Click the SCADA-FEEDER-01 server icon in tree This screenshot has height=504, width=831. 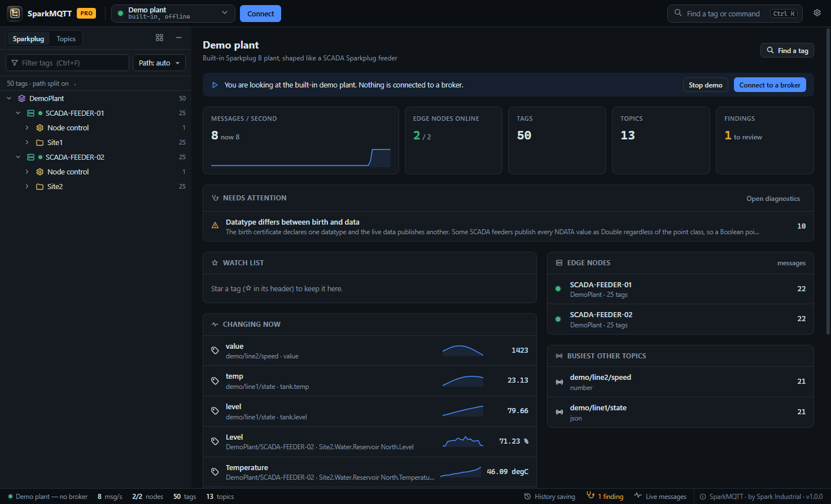pos(30,113)
